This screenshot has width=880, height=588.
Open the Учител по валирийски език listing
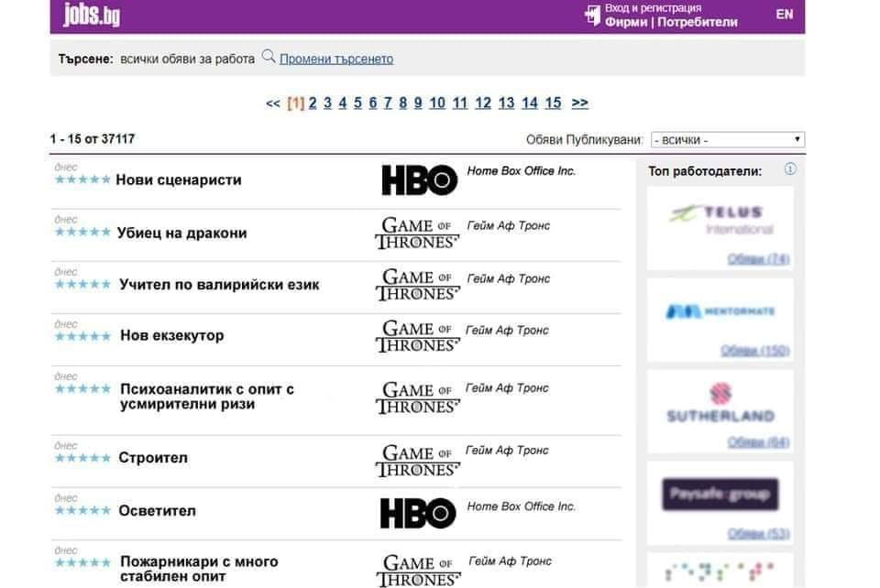(219, 285)
